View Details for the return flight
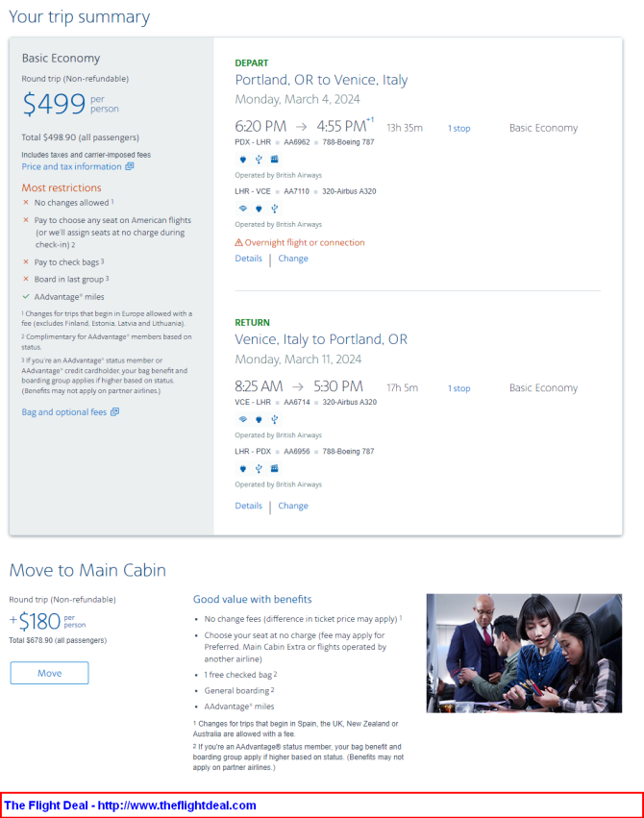The height and width of the screenshot is (818, 644). point(248,506)
